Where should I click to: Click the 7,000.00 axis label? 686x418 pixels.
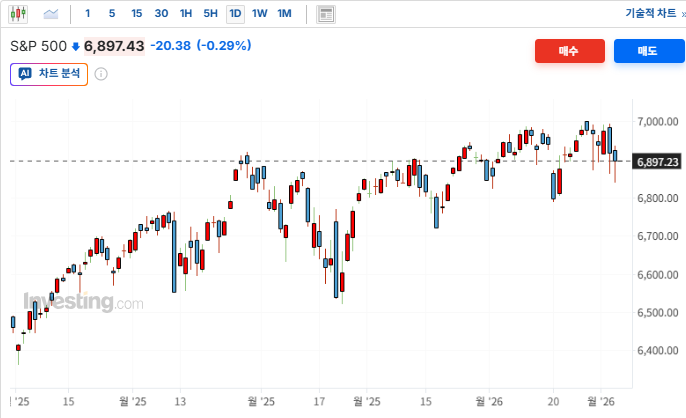pos(658,121)
